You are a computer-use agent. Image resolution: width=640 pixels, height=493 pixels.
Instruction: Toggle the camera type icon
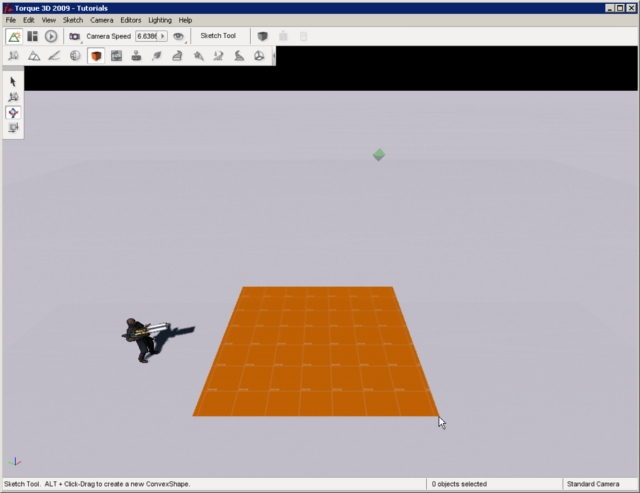point(74,36)
